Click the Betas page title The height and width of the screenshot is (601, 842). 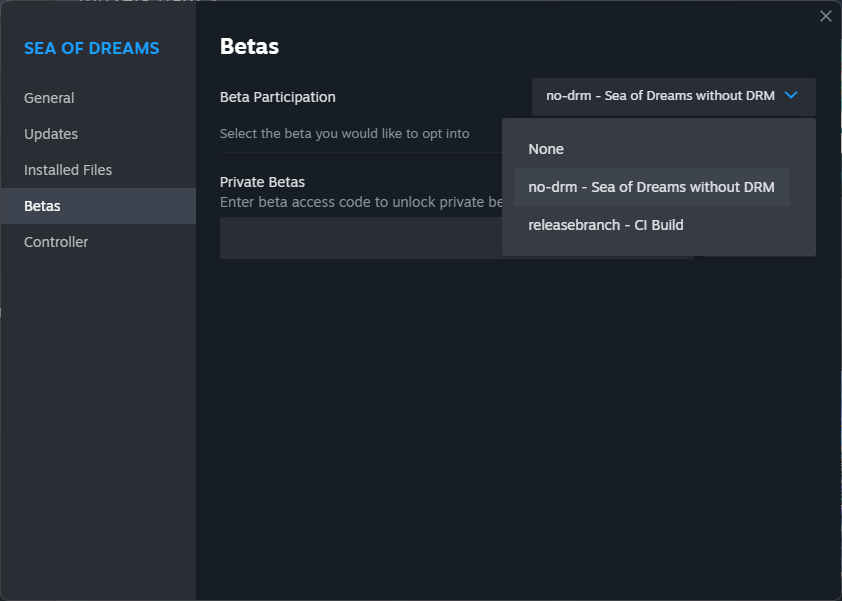248,46
